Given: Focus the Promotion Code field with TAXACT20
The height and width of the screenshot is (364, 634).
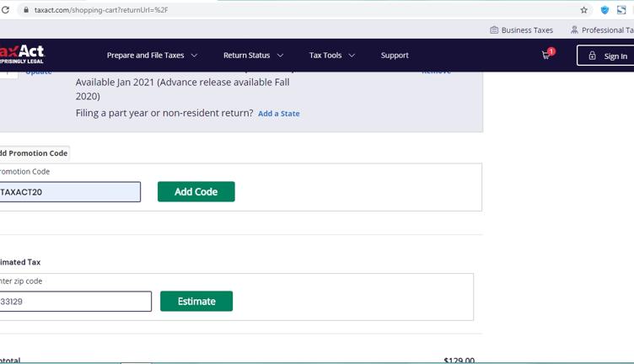Looking at the screenshot, I should (70, 192).
